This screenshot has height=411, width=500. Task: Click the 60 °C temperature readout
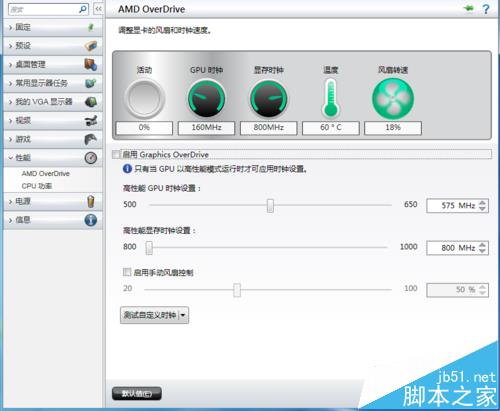click(x=331, y=128)
